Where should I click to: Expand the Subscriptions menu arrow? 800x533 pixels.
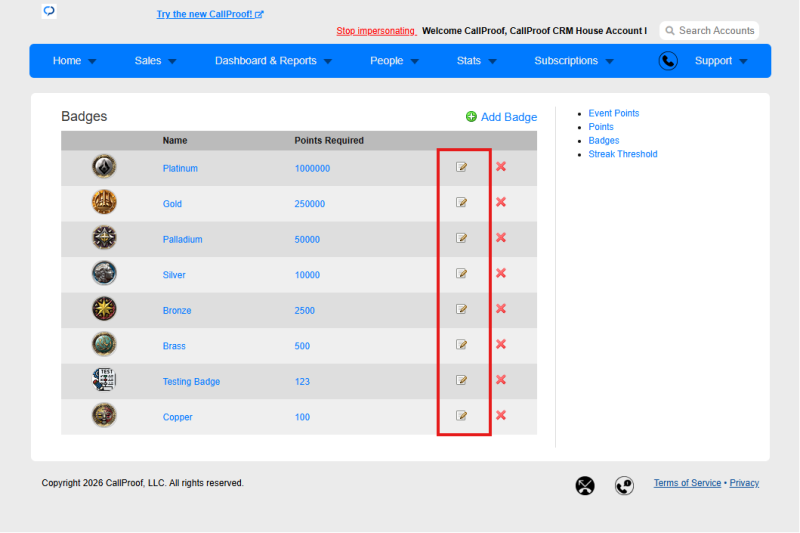click(609, 61)
